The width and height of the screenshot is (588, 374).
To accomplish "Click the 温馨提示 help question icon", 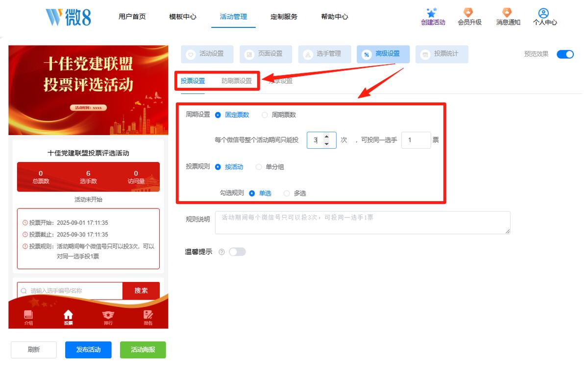I will coord(221,252).
